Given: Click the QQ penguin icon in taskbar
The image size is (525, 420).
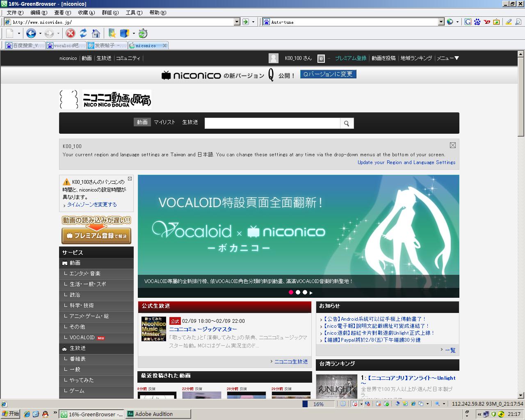Looking at the screenshot, I should click(45, 414).
